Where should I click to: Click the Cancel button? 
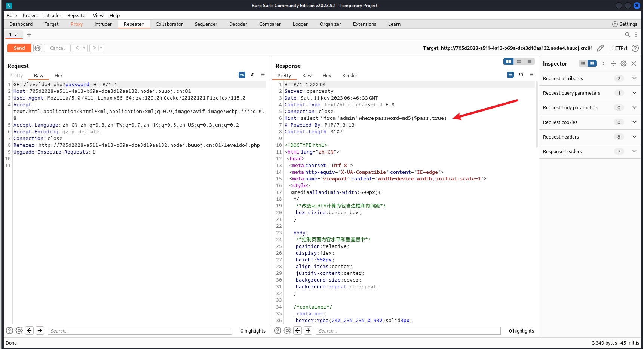coord(57,48)
